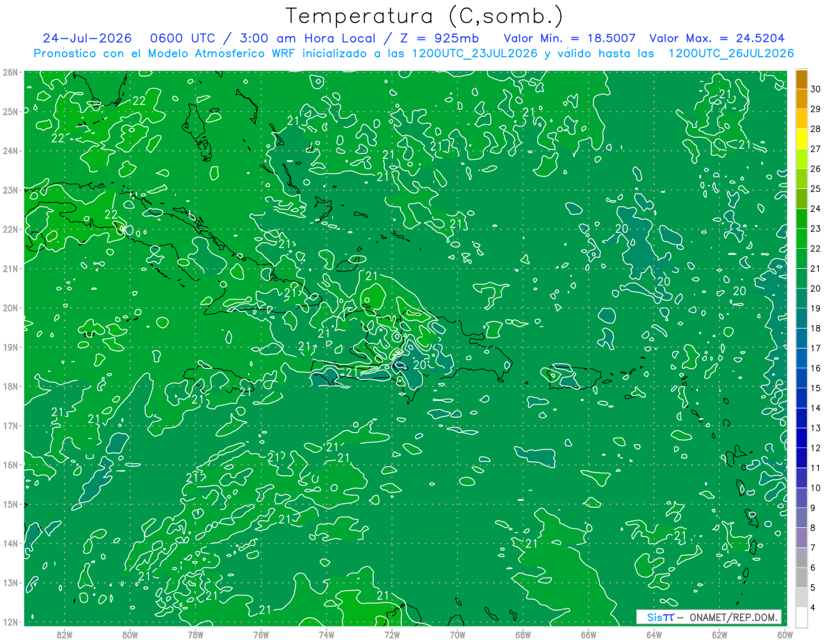Click the "Valor Min. = 18.5007" readout
Image resolution: width=834 pixels, height=644 pixels.
click(569, 38)
